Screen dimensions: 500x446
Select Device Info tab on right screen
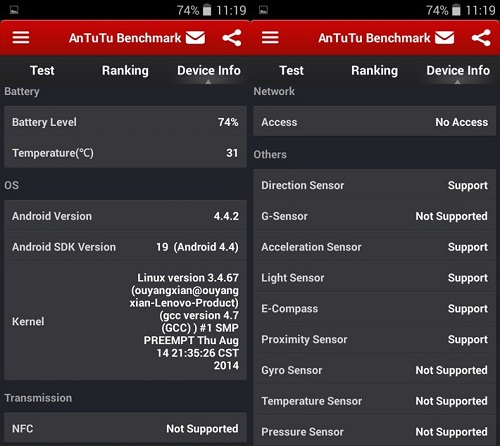click(x=458, y=70)
